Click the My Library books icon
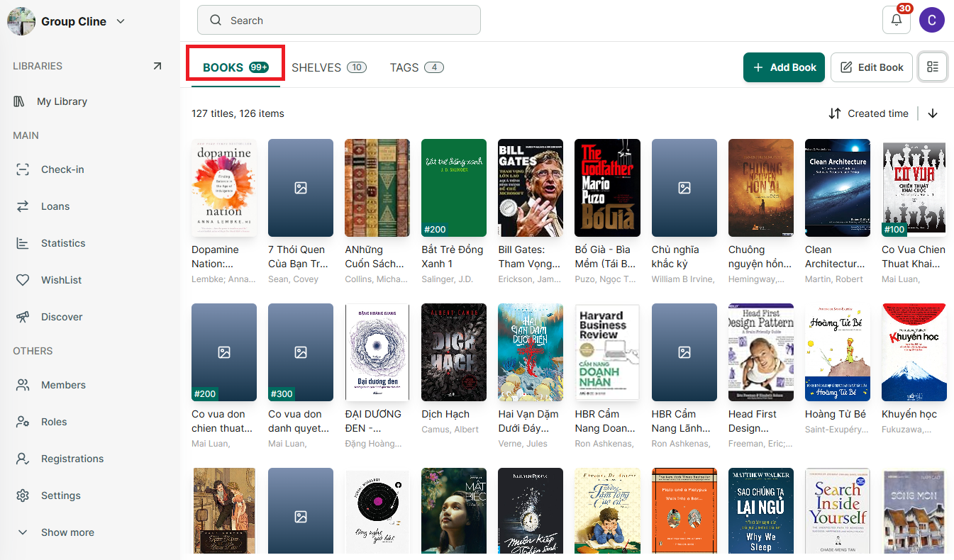The width and height of the screenshot is (954, 560). click(x=19, y=101)
